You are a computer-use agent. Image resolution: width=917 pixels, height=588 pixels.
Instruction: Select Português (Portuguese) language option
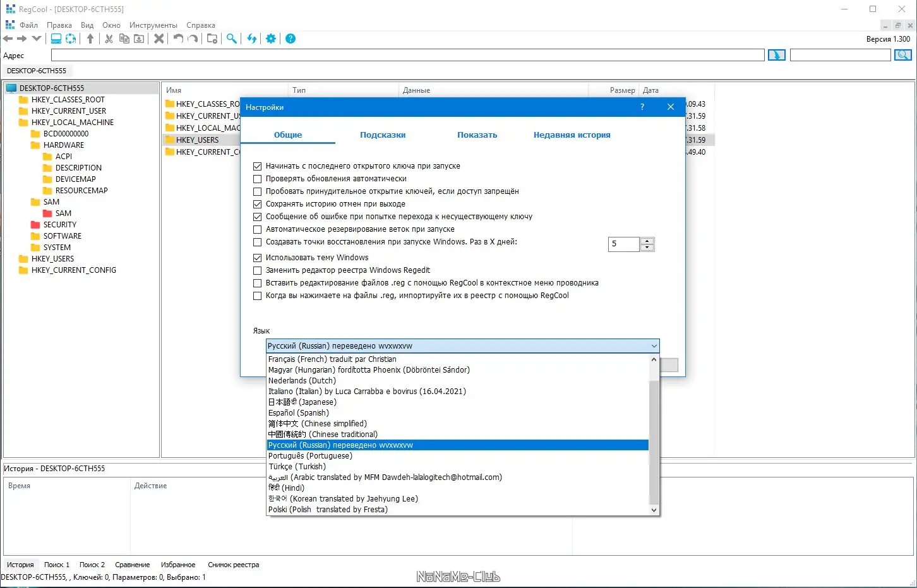pyautogui.click(x=458, y=456)
